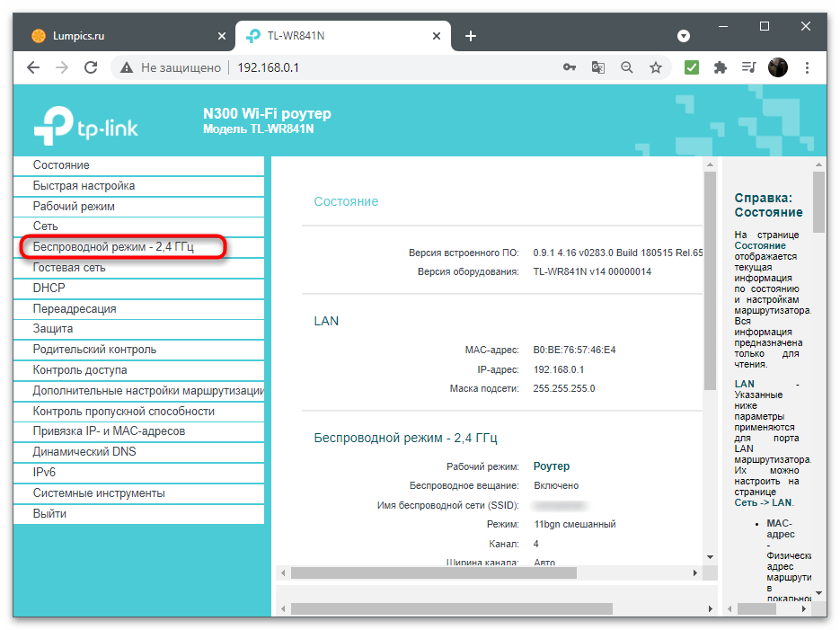
Task: Click the Состояние link in help text
Action: (760, 245)
